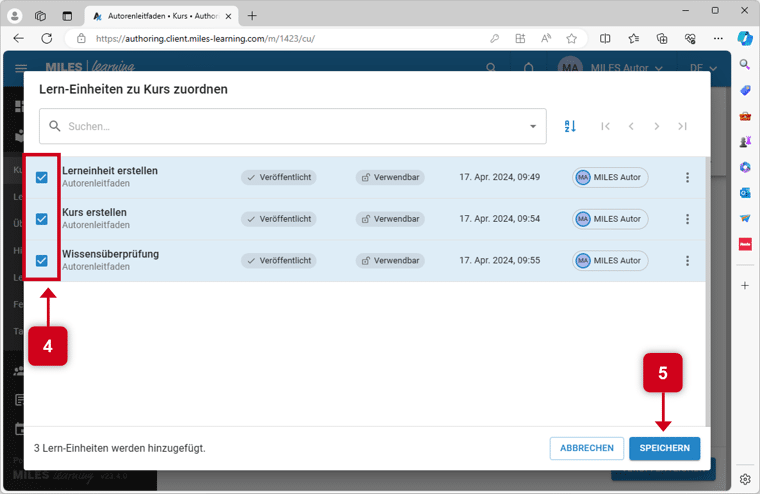The width and height of the screenshot is (760, 494).
Task: Open more options for Kurs erstellen row
Action: click(687, 219)
